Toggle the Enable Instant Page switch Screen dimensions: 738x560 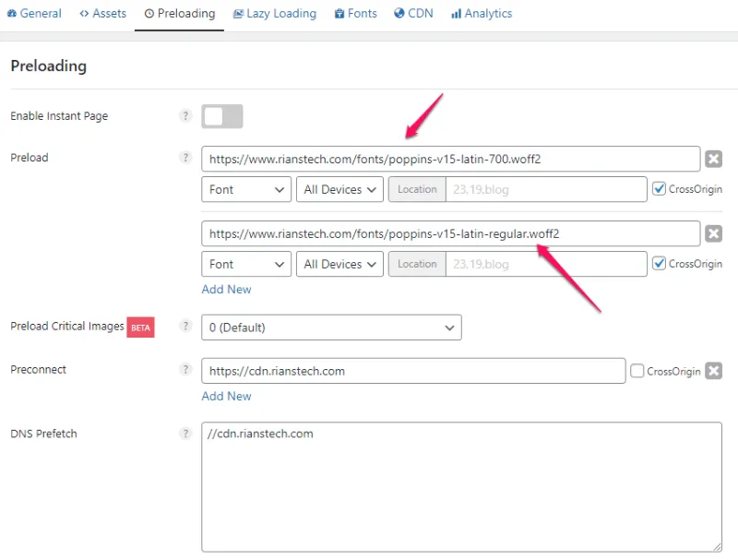(222, 116)
